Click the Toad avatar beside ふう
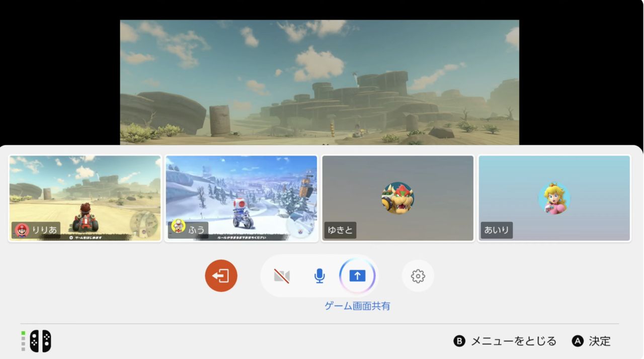Screen dimensions: 644x359 tap(179, 226)
